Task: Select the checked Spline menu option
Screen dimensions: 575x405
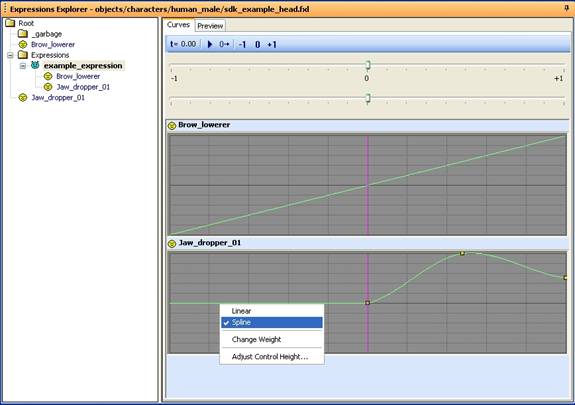Action: click(x=272, y=322)
